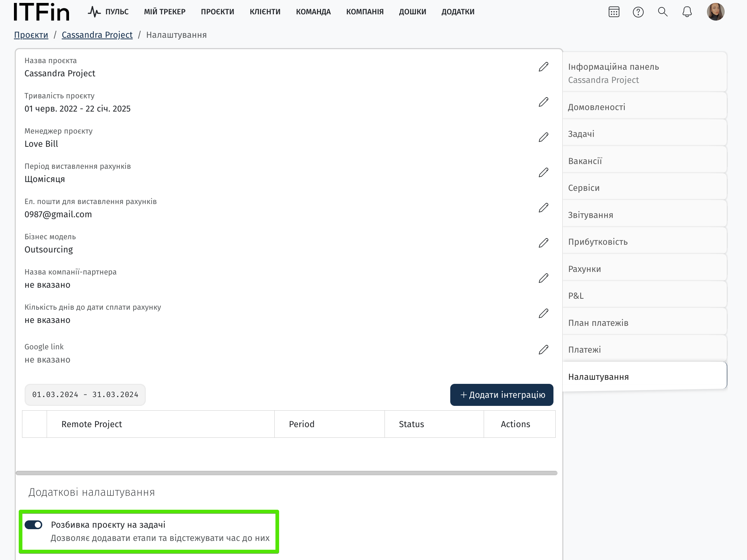The image size is (747, 560).
Task: Open КОМАНДА menu item
Action: coord(313,12)
